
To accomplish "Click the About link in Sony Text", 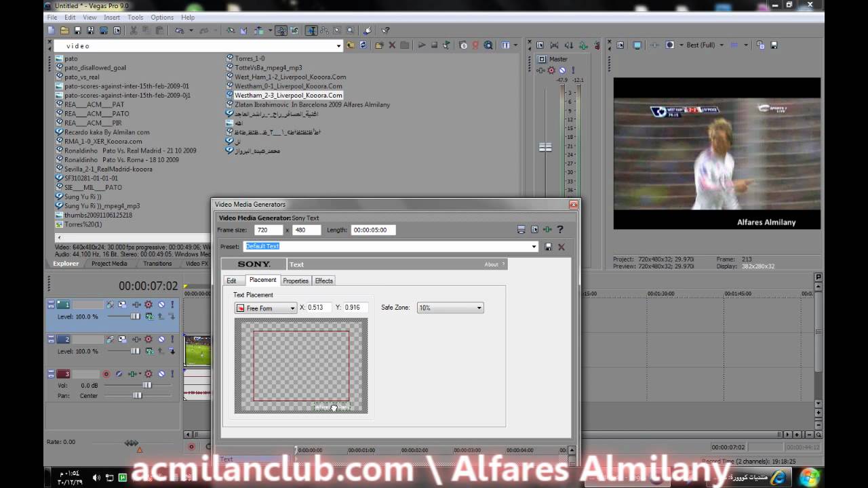I will [x=492, y=264].
